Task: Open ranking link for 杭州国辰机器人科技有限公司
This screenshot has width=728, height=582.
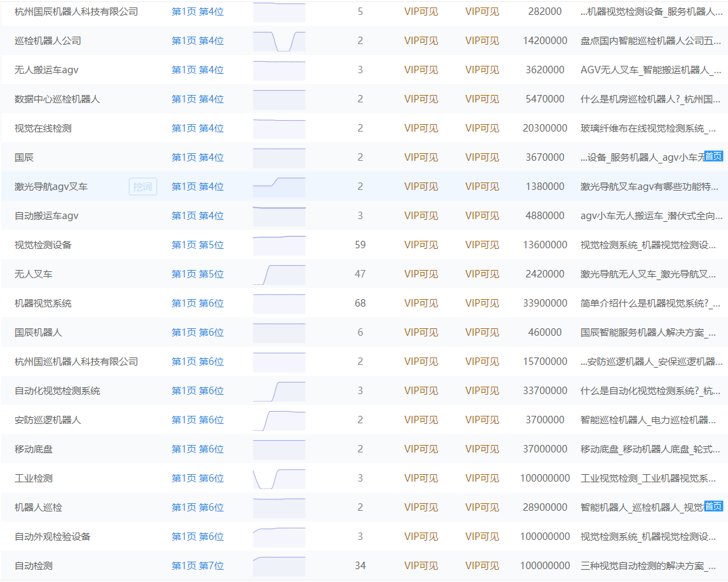Action: coord(198,12)
